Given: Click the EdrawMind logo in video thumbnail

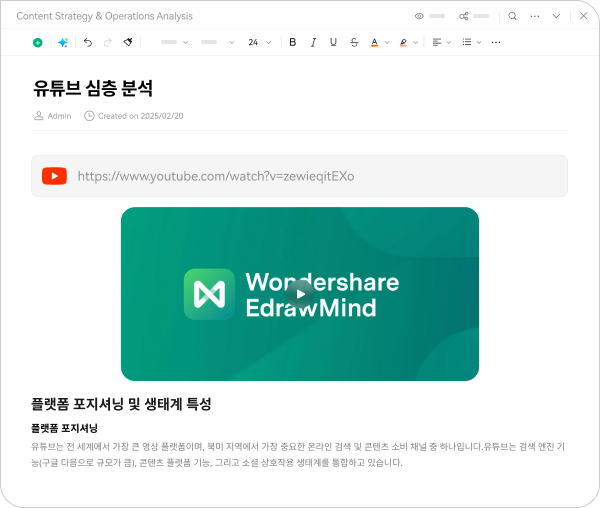Looking at the screenshot, I should coord(209,294).
